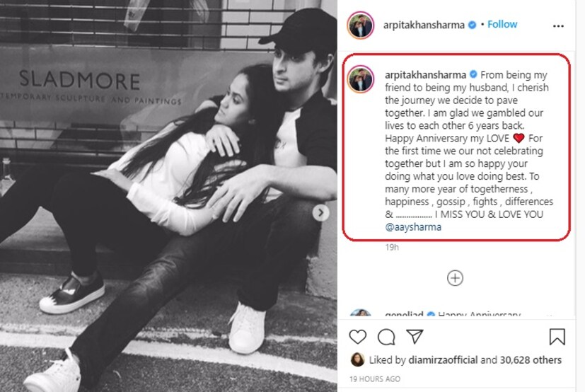Follow arpitakhansharma
585x392 pixels.
click(502, 24)
